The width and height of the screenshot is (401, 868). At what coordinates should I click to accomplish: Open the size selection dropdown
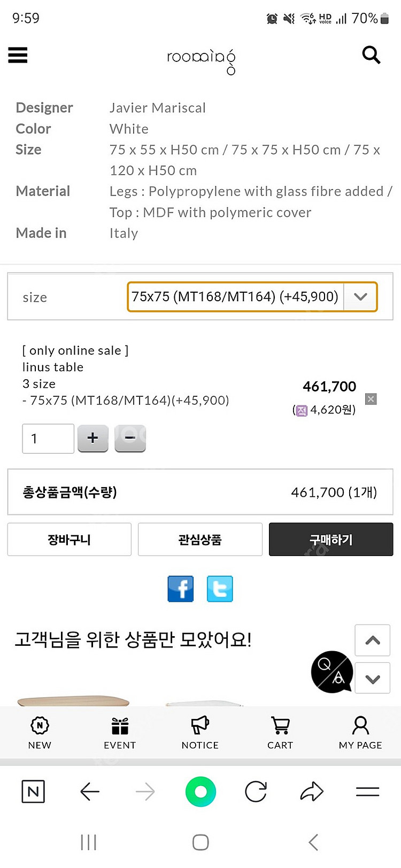252,296
